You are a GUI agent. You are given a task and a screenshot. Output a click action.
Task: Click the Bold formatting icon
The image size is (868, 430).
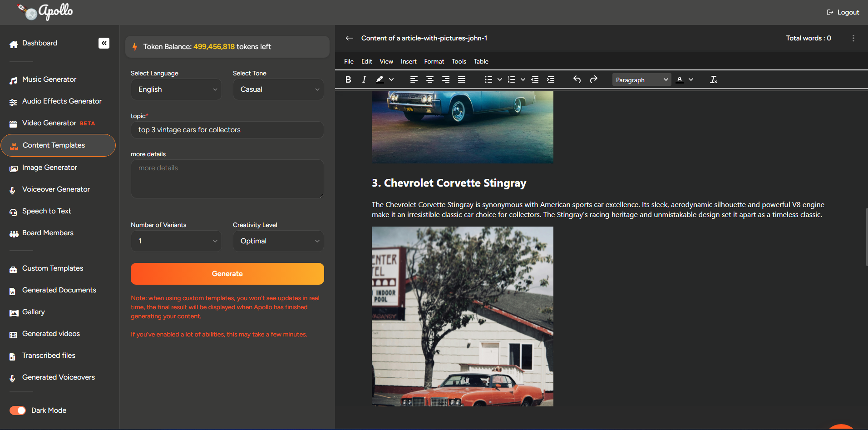pyautogui.click(x=348, y=79)
